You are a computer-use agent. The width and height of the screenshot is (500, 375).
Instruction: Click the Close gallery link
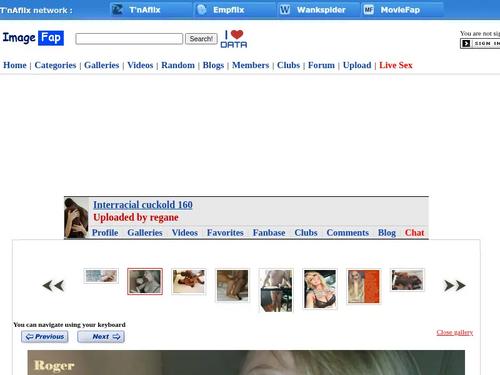(455, 332)
